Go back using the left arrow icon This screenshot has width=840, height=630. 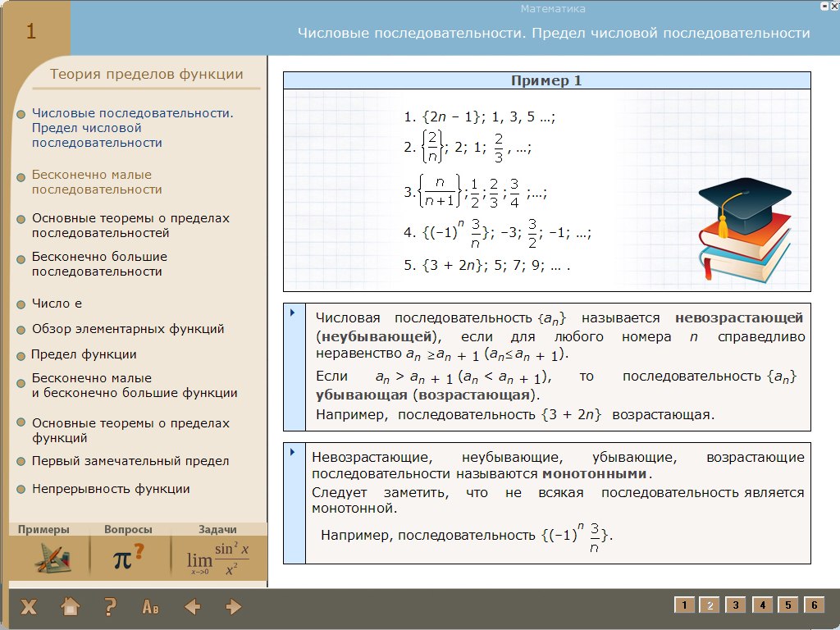click(x=193, y=607)
